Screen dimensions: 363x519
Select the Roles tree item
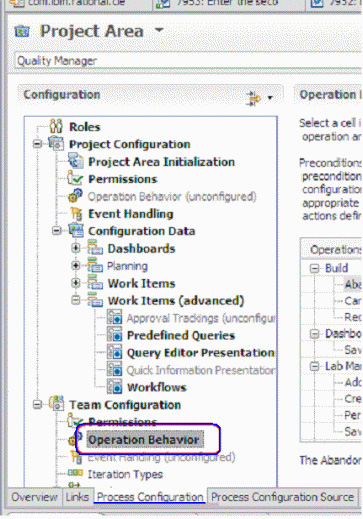85,127
